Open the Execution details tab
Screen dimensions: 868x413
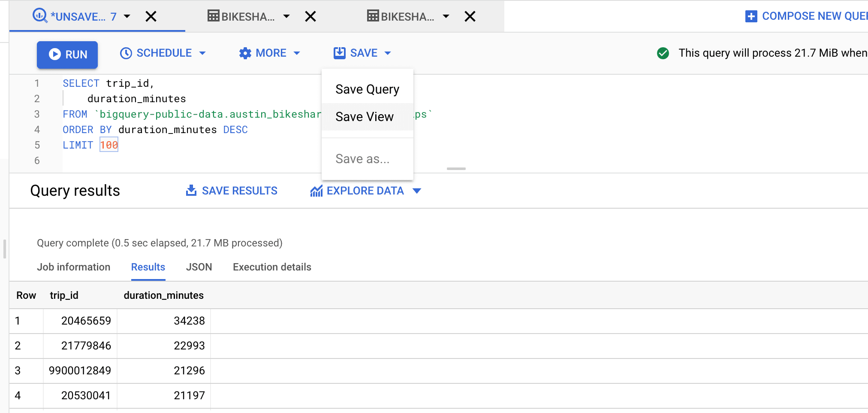point(272,267)
